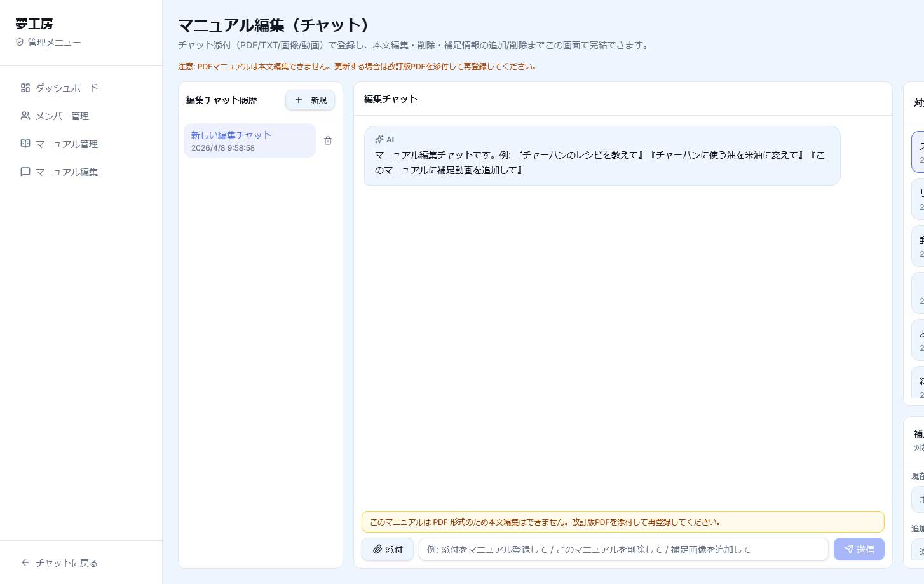Screen dimensions: 924x584
Task: Click the マニュアル編集(チャット) page title
Action: tap(275, 25)
